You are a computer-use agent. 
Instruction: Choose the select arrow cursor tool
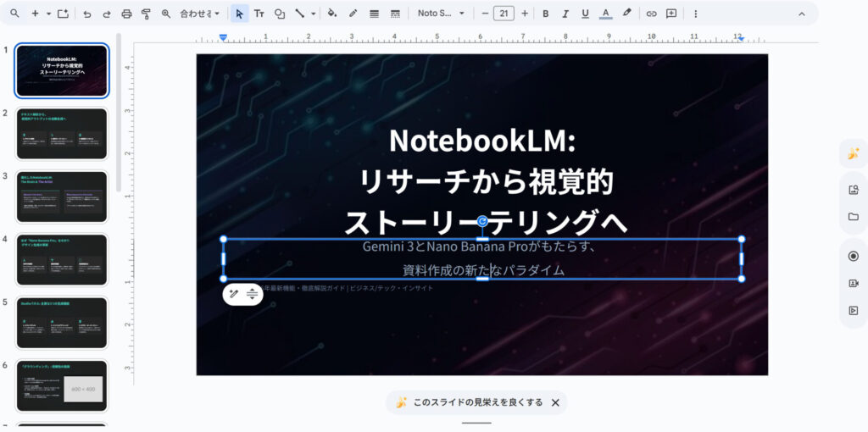239,14
